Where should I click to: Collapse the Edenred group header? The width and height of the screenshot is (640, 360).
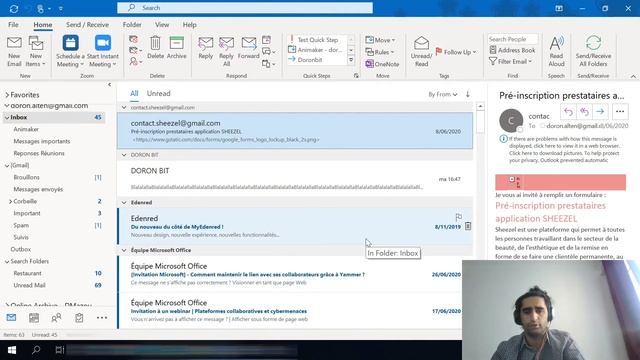124,202
